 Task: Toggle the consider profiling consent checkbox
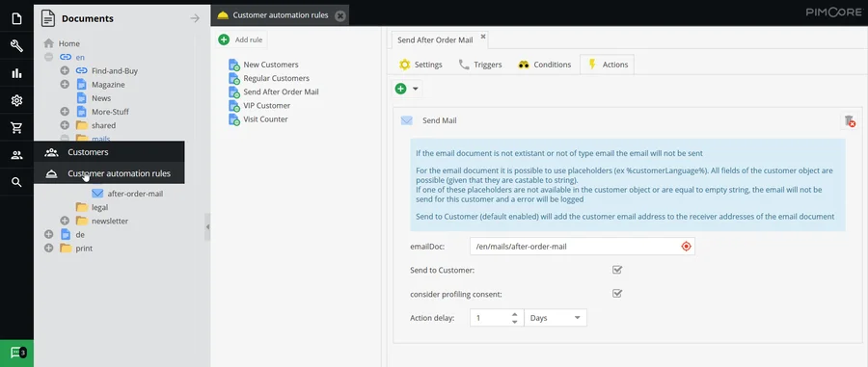pos(617,294)
